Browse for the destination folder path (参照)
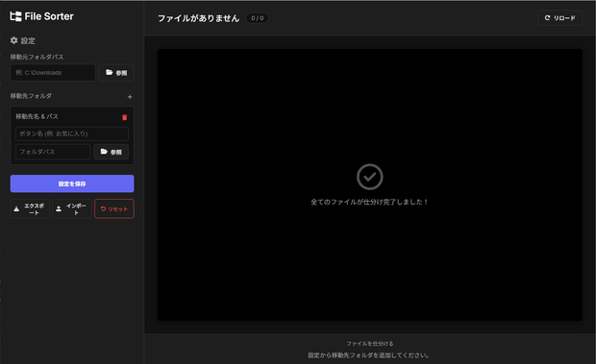The height and width of the screenshot is (364, 596). tap(111, 152)
